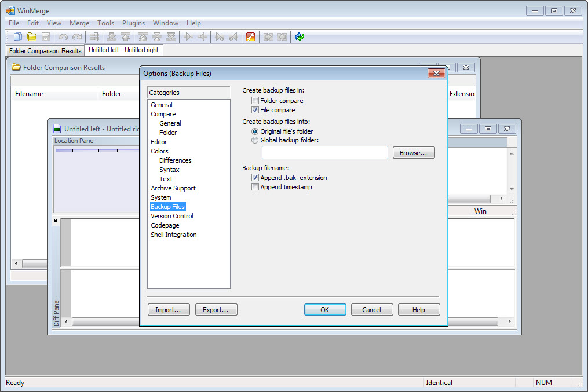The width and height of the screenshot is (588, 392).
Task: Close the Diff Pane with its x icon
Action: pos(56,221)
